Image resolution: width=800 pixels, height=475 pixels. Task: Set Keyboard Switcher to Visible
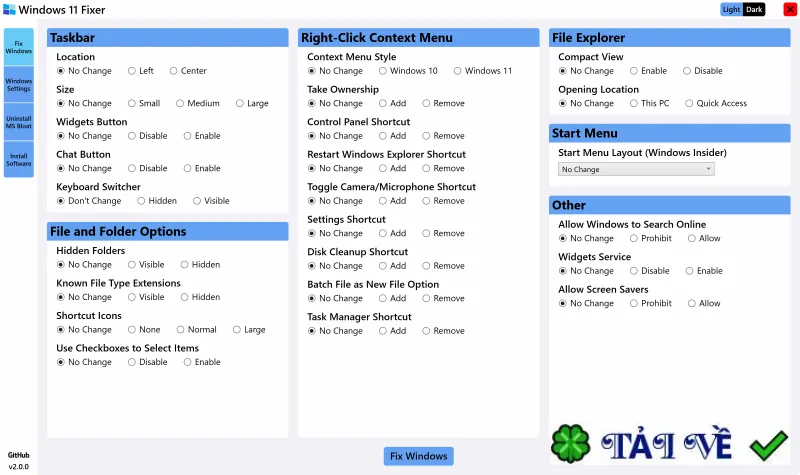point(211,201)
